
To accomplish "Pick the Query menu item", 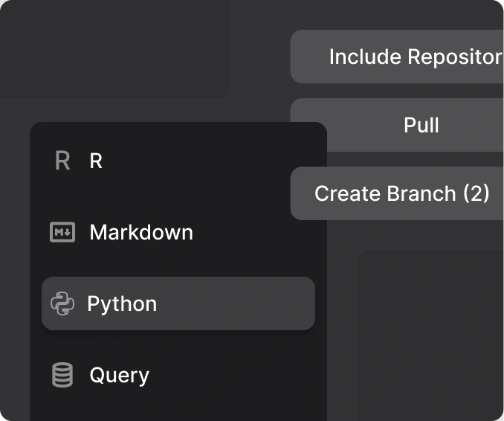I will click(x=178, y=375).
